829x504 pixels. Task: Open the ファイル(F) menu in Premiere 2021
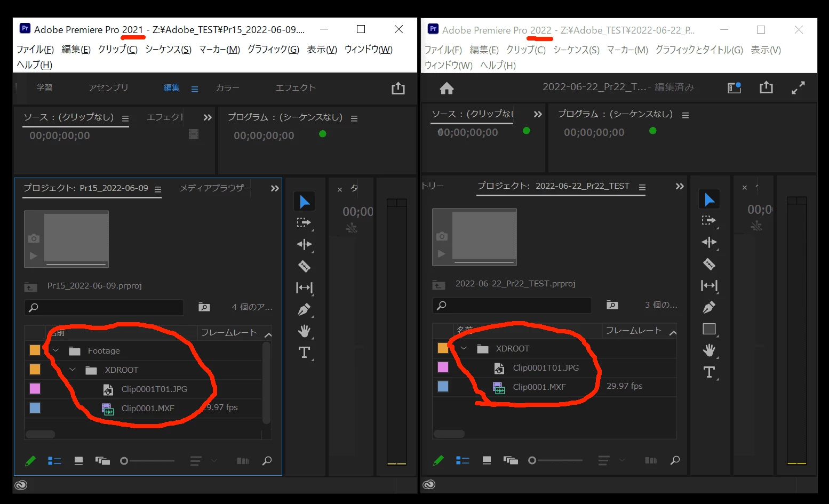(x=35, y=49)
